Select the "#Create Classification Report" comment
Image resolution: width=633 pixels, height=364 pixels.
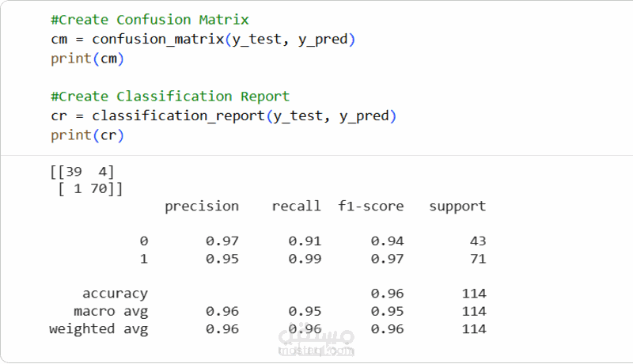[x=169, y=97]
